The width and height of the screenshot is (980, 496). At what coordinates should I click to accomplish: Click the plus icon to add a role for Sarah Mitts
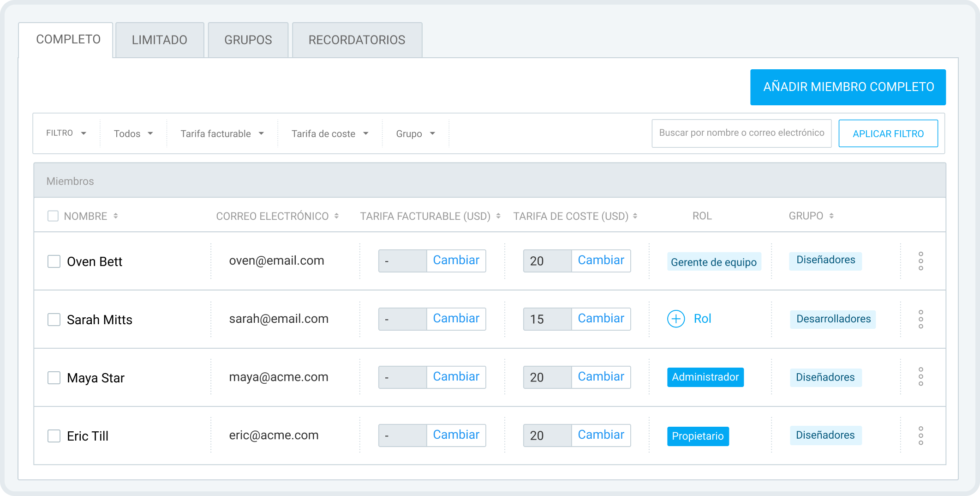pyautogui.click(x=675, y=319)
